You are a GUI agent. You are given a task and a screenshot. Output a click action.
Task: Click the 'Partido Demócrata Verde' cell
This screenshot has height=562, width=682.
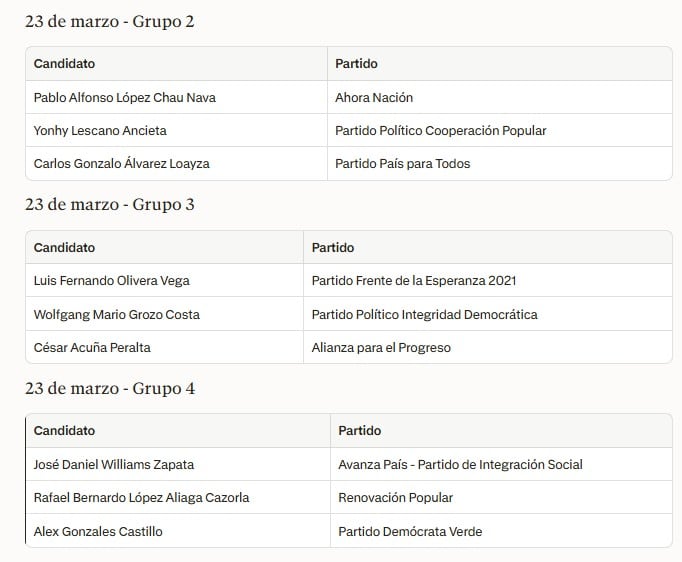pos(501,531)
